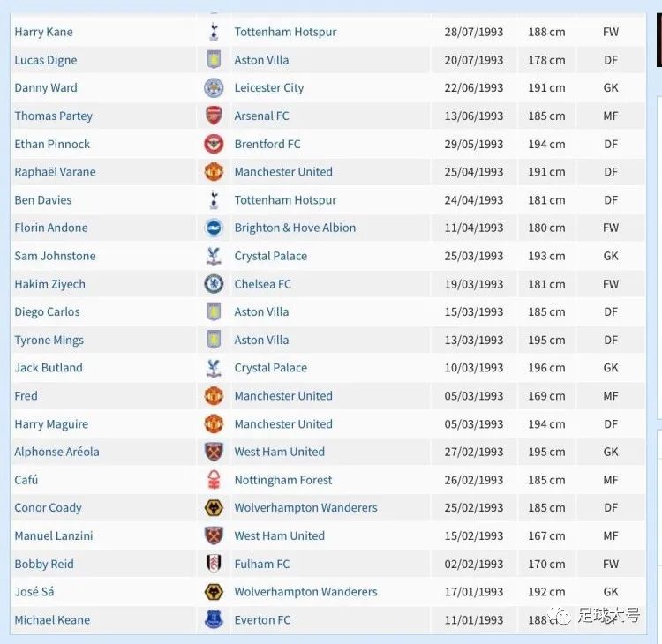Click the Brentford crest next to Ethan Pinnock
Screen dimensions: 662x644
pos(214,144)
